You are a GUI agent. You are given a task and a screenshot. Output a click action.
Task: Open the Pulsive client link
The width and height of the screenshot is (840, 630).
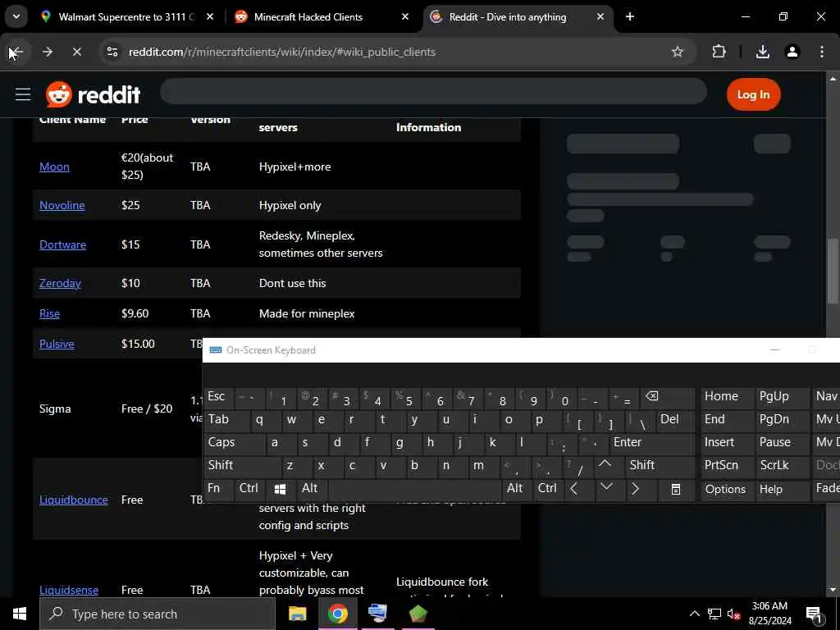(x=57, y=344)
